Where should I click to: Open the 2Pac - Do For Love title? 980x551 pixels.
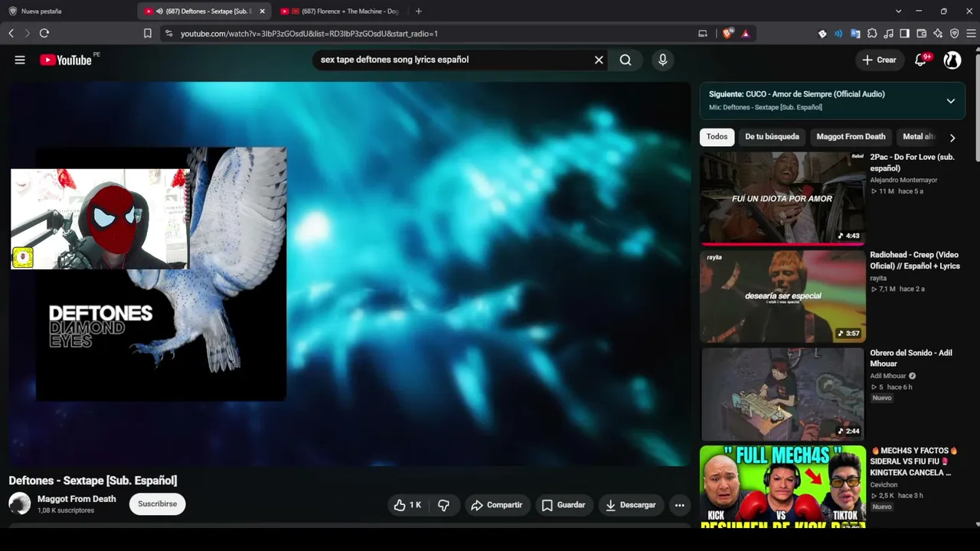913,163
